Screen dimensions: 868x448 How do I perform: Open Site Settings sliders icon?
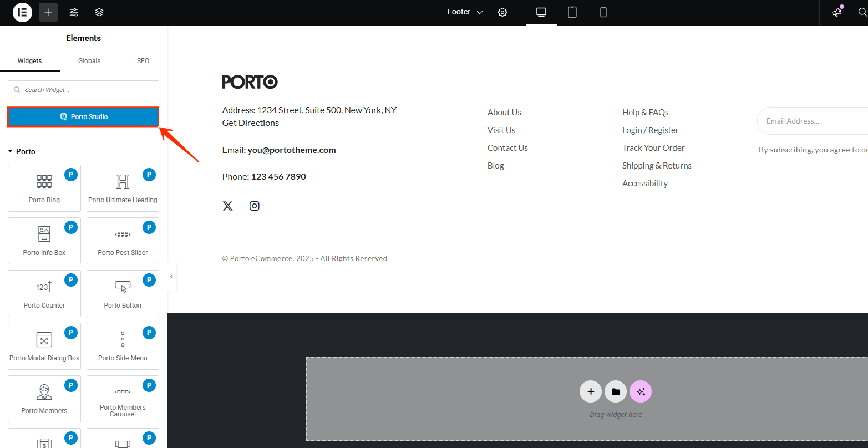[74, 12]
